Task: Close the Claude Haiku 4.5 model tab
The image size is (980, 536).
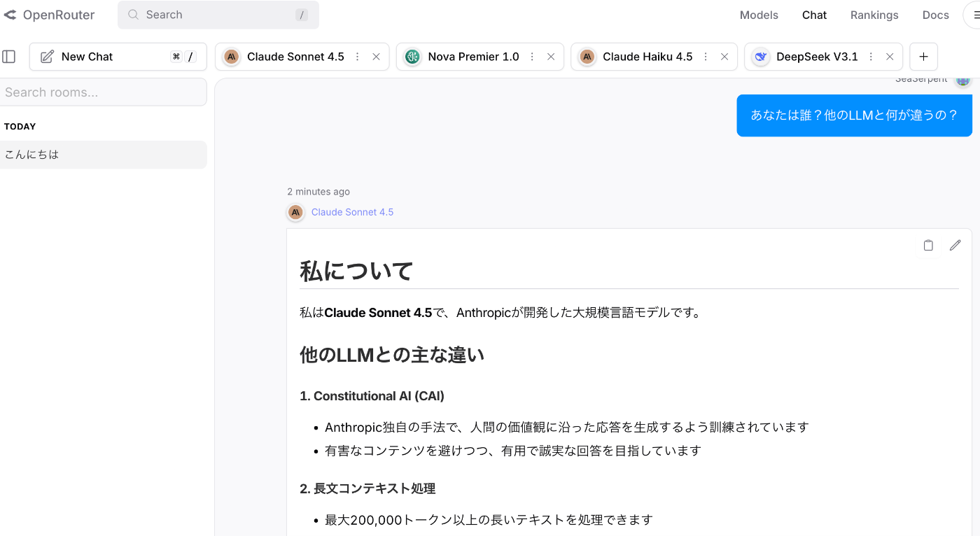Action: [724, 57]
